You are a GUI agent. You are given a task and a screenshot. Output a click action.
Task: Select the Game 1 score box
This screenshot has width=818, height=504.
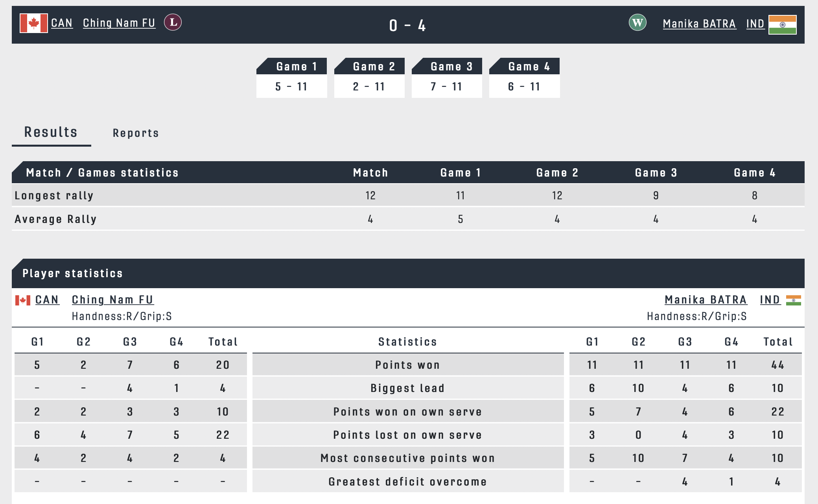[291, 78]
